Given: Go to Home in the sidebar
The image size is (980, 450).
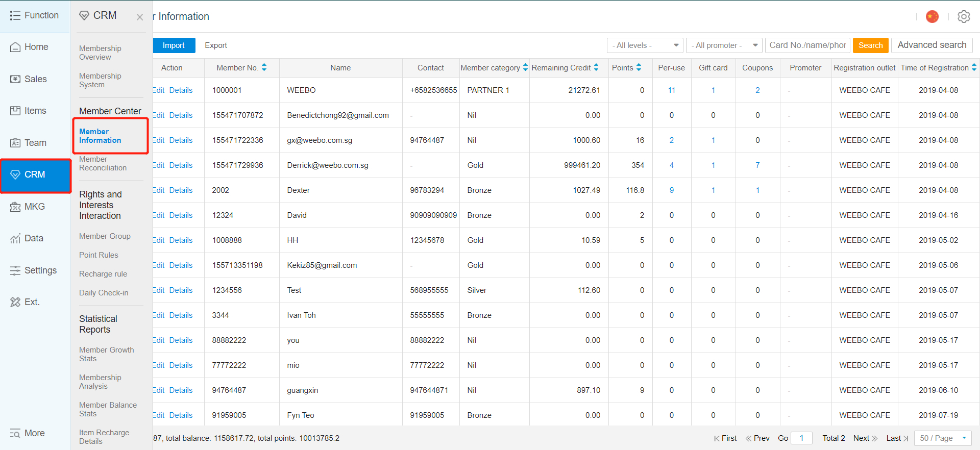Looking at the screenshot, I should click(x=35, y=47).
